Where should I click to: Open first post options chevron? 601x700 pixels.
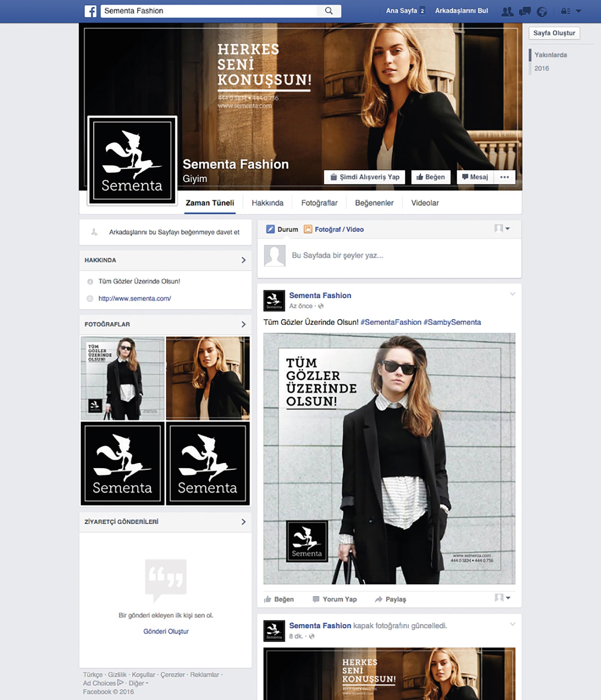512,294
